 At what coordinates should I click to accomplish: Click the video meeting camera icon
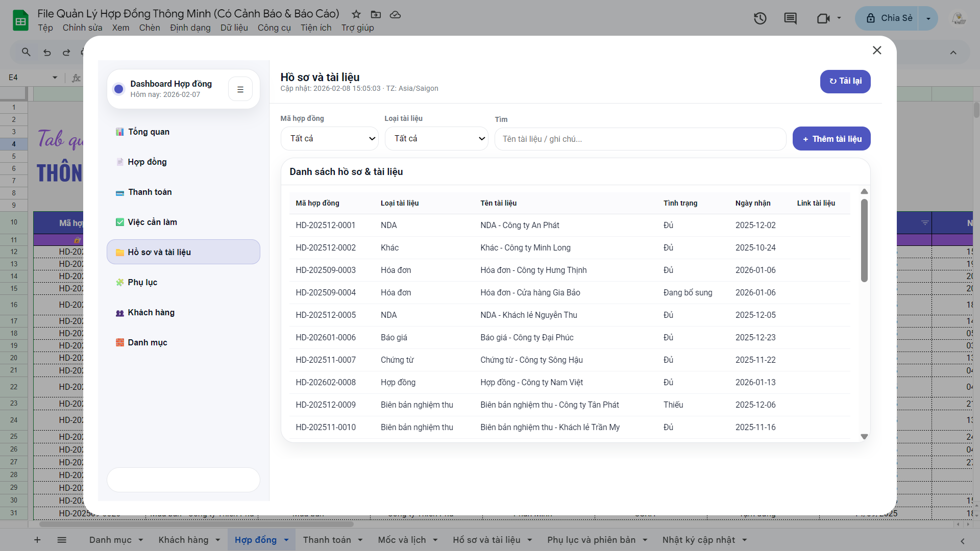(823, 18)
